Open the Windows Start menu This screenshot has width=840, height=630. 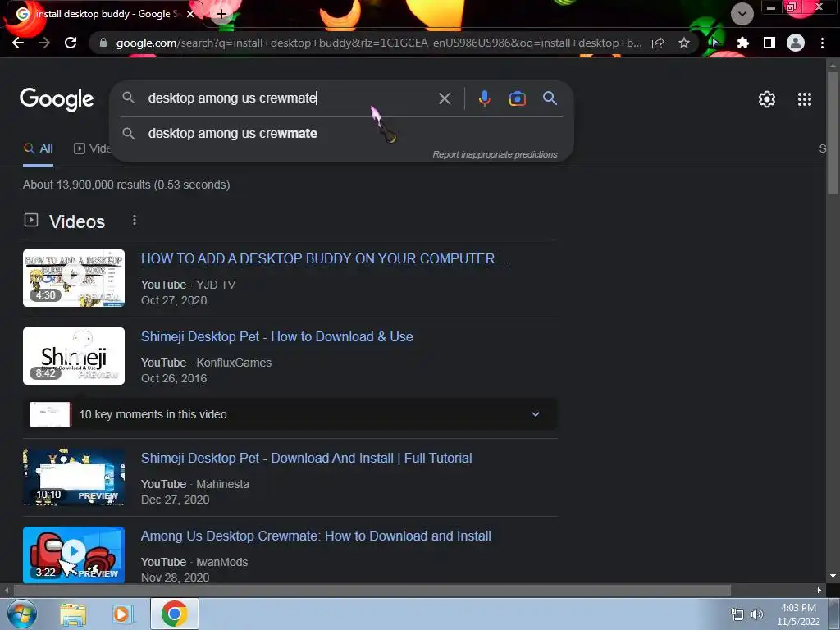pyautogui.click(x=22, y=614)
